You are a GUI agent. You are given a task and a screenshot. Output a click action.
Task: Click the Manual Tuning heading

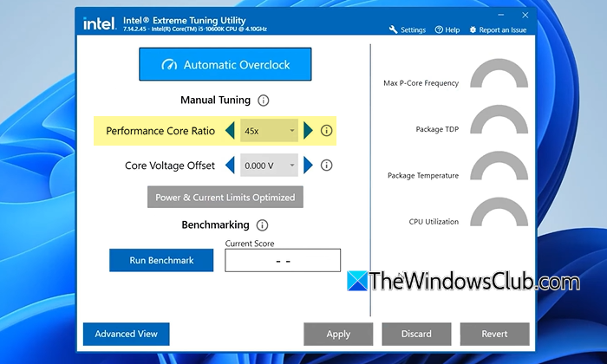coord(216,101)
